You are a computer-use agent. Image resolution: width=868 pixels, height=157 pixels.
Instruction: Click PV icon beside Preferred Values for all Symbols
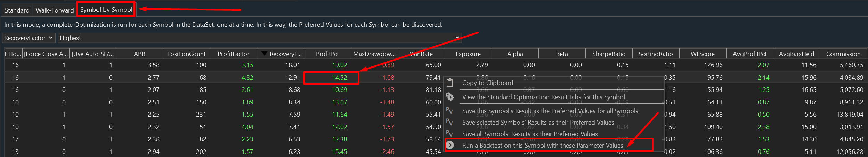[x=449, y=111]
